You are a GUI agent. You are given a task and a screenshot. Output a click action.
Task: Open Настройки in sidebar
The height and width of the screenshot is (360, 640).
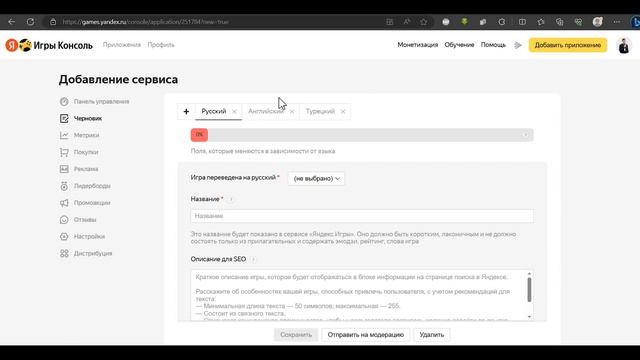[x=82, y=236]
